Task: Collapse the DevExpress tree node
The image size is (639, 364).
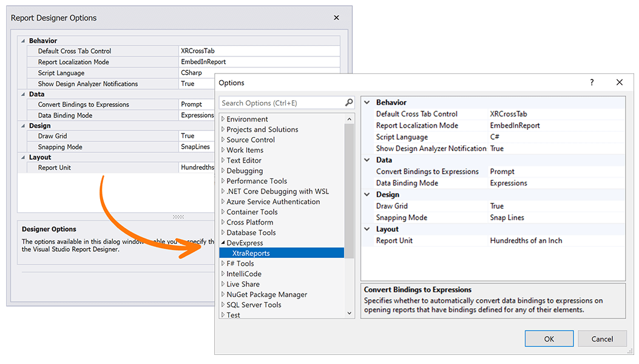Action: point(222,242)
